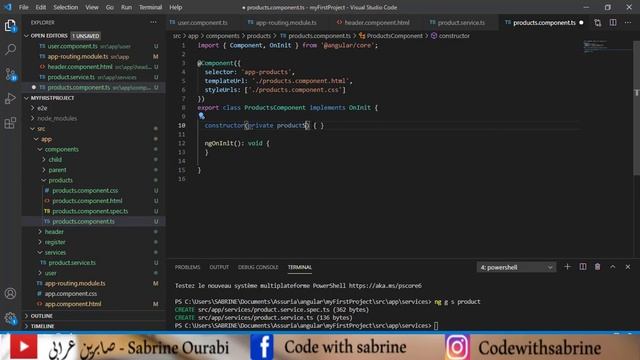The image size is (640, 360).
Task: Open the Help menu
Action: (x=176, y=7)
